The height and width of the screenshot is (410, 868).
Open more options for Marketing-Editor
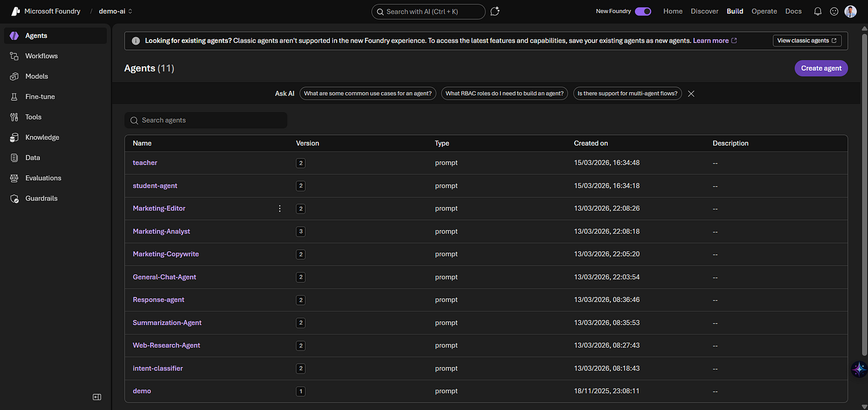(x=280, y=209)
